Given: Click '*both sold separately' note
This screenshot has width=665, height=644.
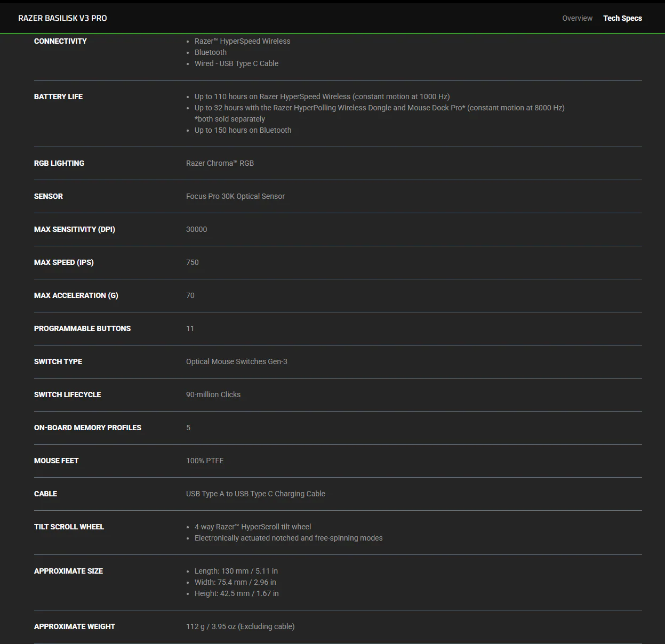Looking at the screenshot, I should point(230,119).
